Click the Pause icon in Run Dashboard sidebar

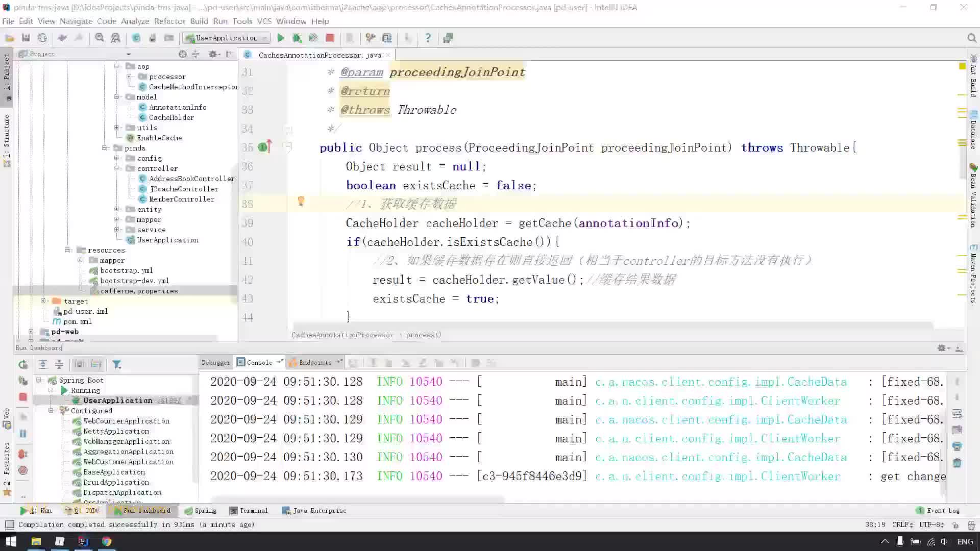(x=23, y=433)
